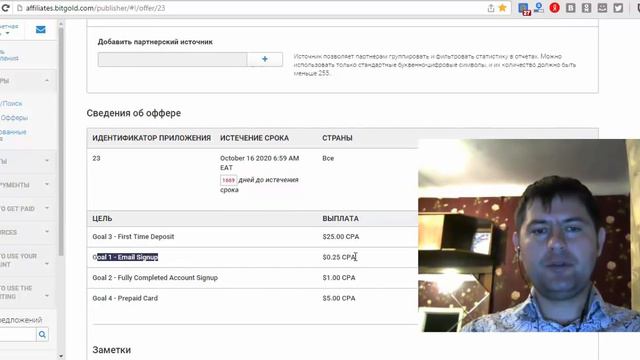Open the Odnoklassniki extension icon
The width and height of the screenshot is (640, 360).
586,8
